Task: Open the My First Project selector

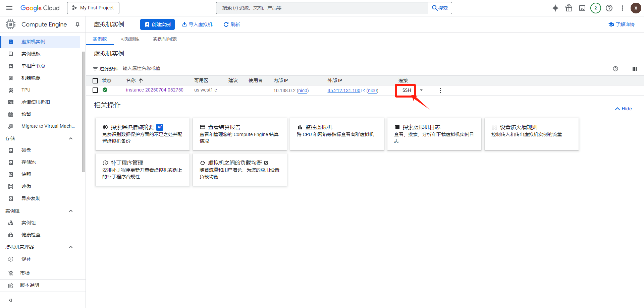Action: [x=93, y=8]
